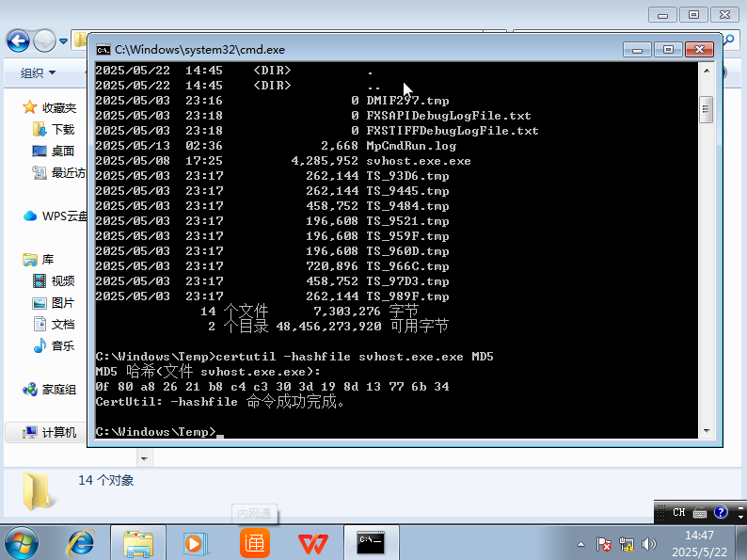Click the Windows Start orb
This screenshot has width=747, height=560.
(22, 543)
